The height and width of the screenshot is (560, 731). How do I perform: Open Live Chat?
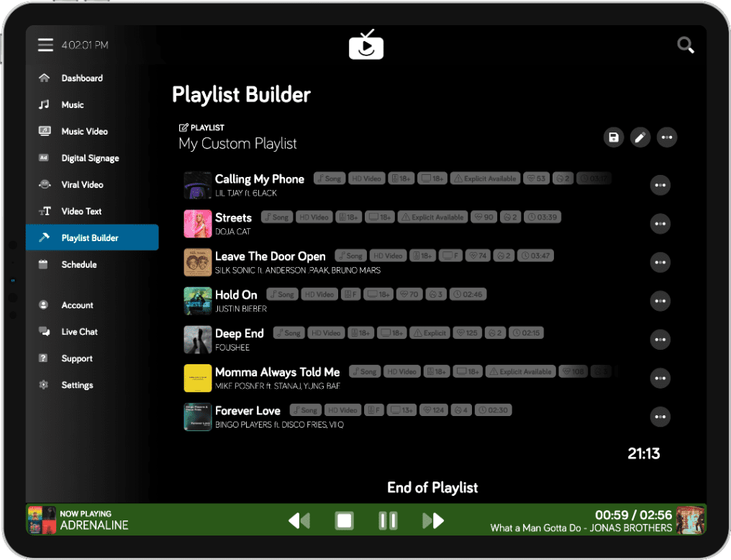(x=80, y=332)
